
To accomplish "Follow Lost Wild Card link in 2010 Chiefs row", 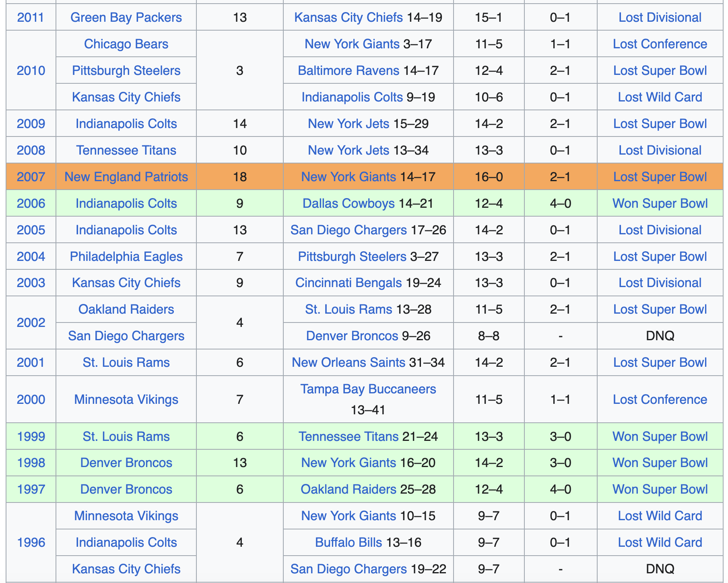I will pos(660,97).
